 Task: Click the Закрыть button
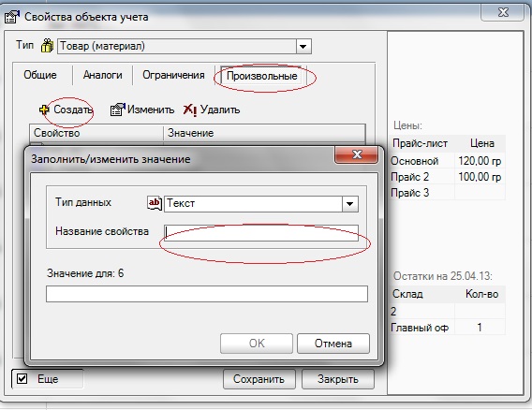click(x=338, y=379)
